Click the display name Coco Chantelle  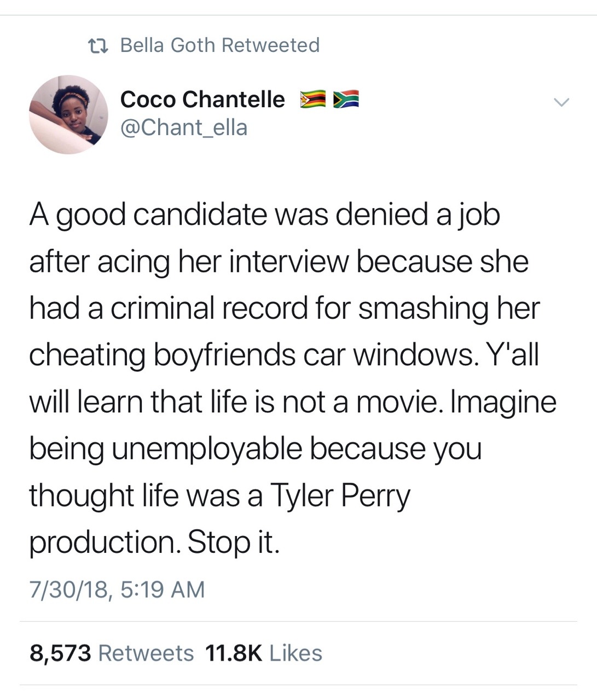coord(202,100)
